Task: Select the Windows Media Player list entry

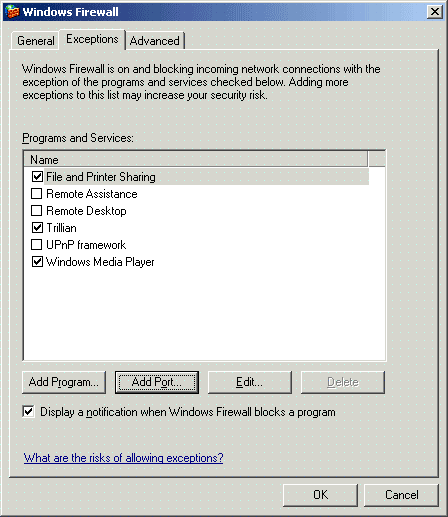Action: click(x=100, y=262)
